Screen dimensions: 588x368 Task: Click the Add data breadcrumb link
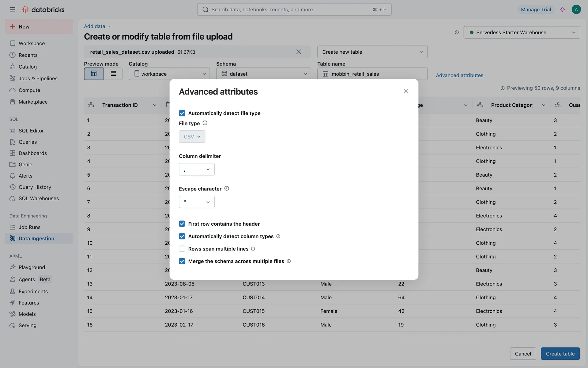[94, 26]
